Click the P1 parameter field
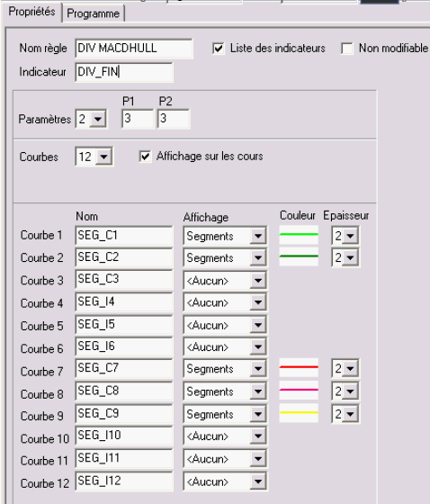Screen dimensions: 430x504 click(x=138, y=119)
